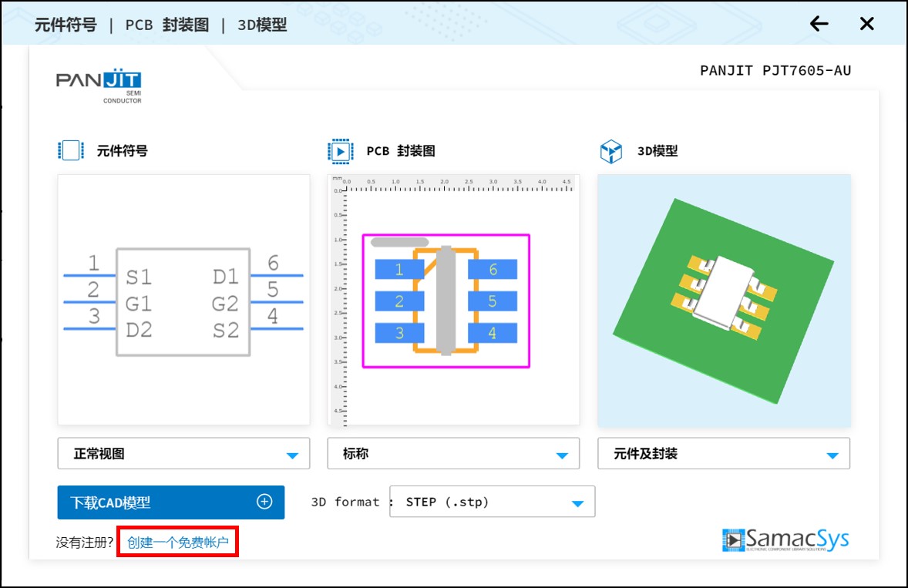Open the STEP (.stp) 3D format dropdown

(x=493, y=502)
